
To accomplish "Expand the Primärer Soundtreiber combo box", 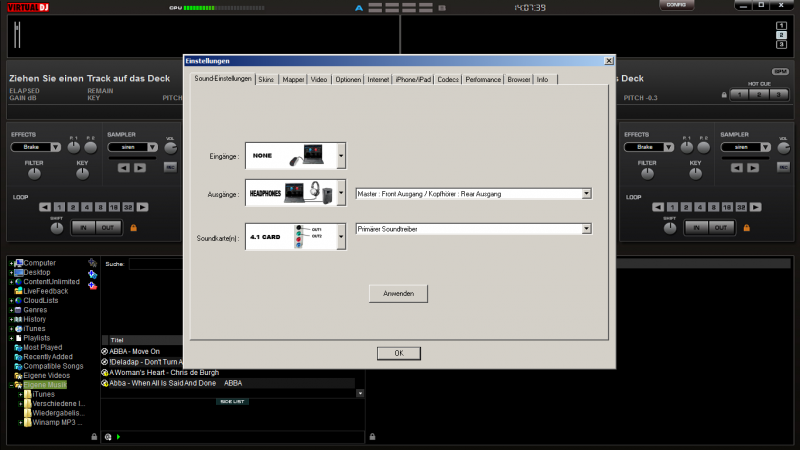I will (x=586, y=229).
